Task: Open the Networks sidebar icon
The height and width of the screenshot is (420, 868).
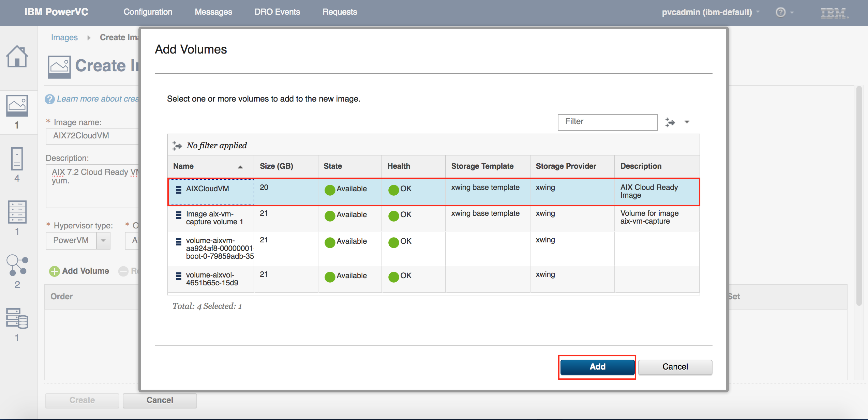Action: [17, 265]
